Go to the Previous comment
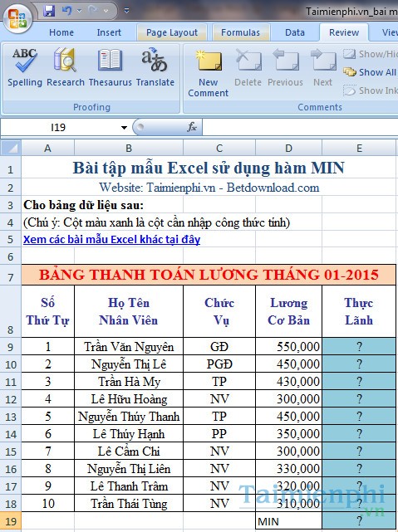398x532 pixels. pos(285,68)
